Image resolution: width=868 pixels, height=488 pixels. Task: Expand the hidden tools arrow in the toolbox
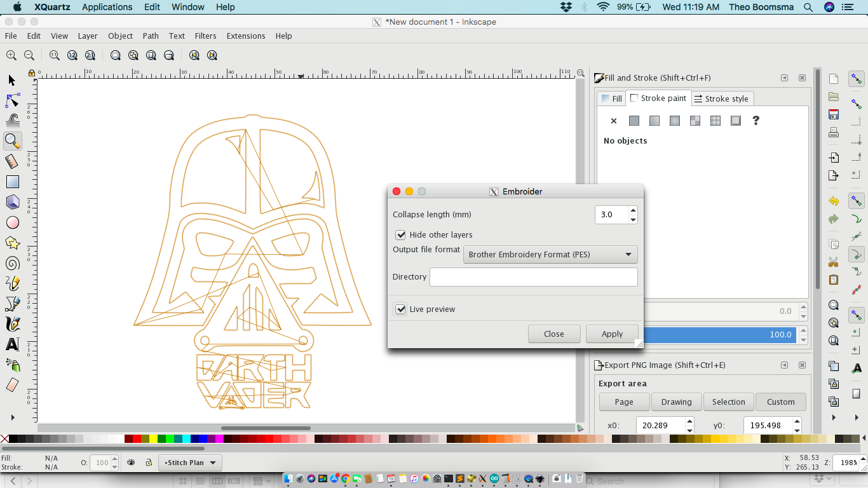tap(12, 417)
